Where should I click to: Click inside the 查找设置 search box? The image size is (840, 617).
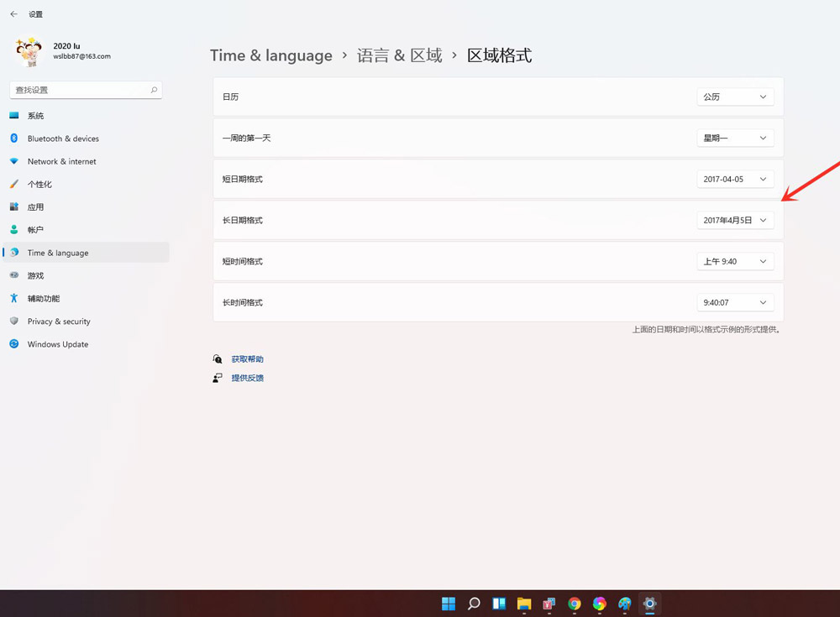point(80,90)
